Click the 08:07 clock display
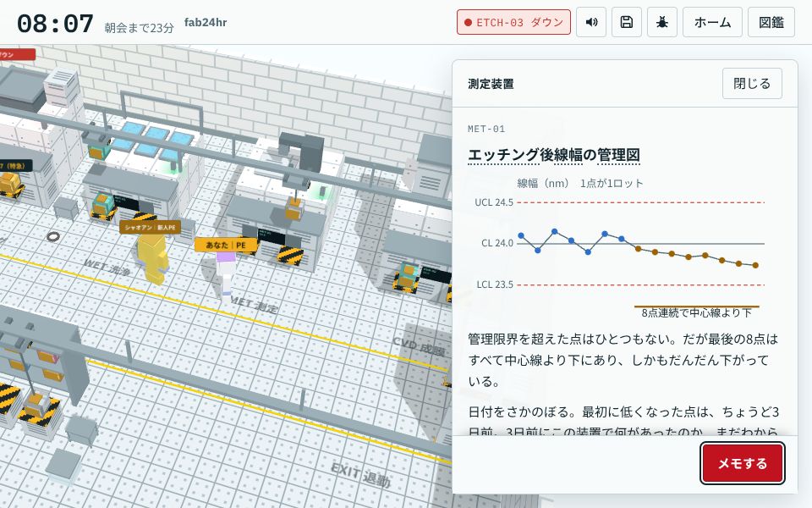Viewport: 812px width, 508px height. [x=55, y=25]
